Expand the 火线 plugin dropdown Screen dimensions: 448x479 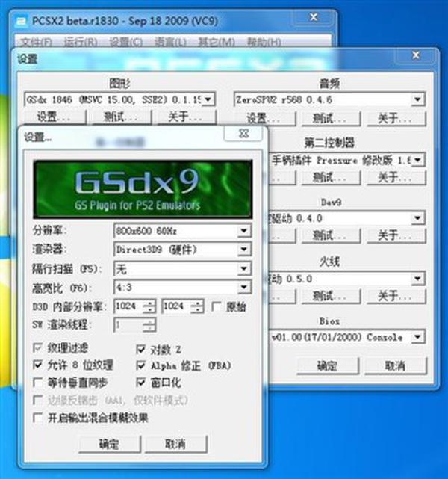point(417,278)
